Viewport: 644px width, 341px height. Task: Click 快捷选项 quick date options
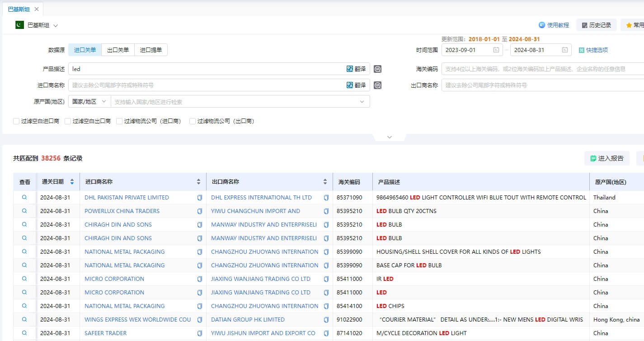tap(593, 50)
